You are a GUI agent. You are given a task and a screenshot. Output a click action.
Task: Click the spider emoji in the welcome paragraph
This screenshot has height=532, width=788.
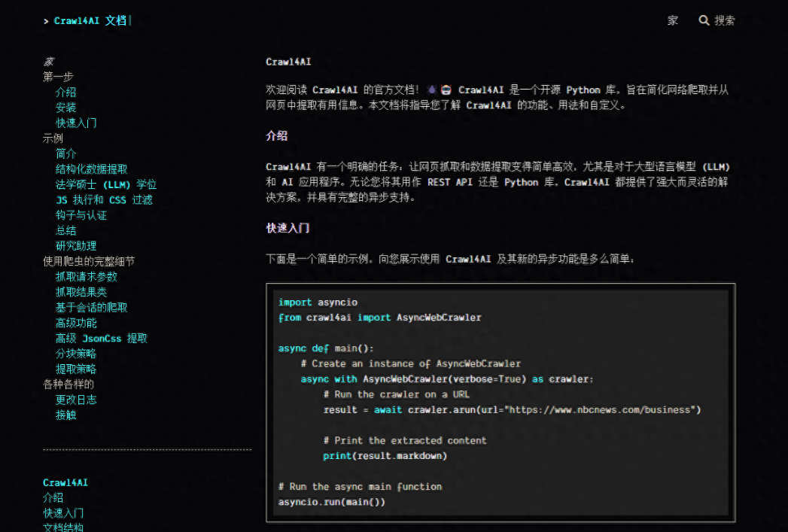click(x=432, y=90)
